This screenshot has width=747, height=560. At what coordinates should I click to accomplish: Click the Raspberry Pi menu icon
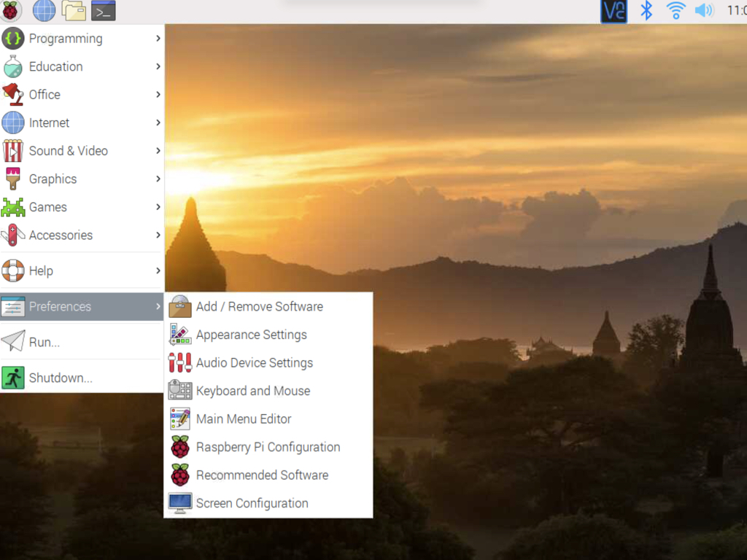point(11,11)
